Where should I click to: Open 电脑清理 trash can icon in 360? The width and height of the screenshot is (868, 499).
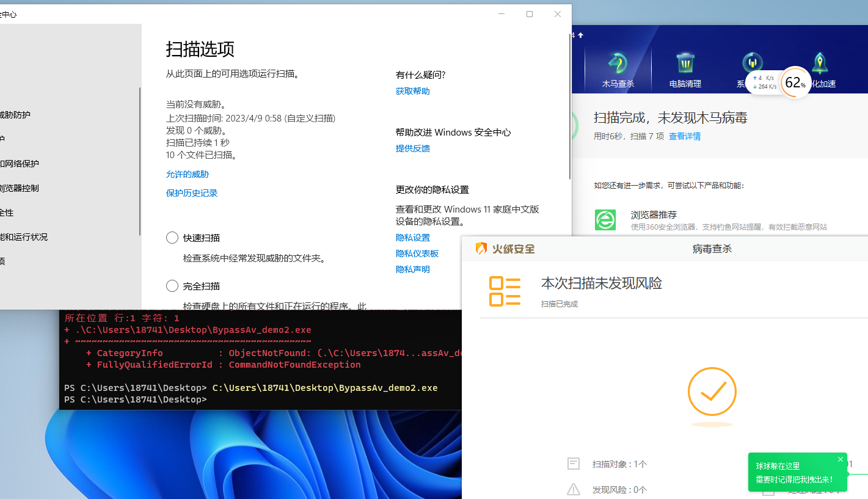pyautogui.click(x=685, y=64)
